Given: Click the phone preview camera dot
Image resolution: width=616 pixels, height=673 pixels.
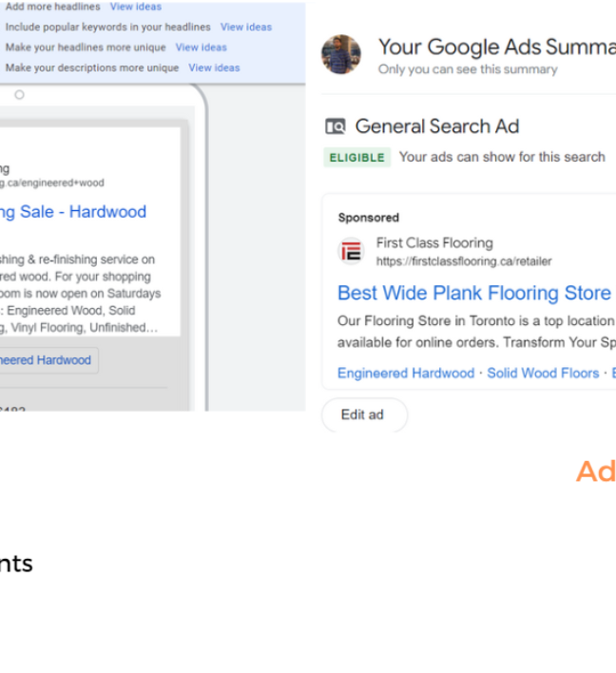Looking at the screenshot, I should [x=19, y=95].
